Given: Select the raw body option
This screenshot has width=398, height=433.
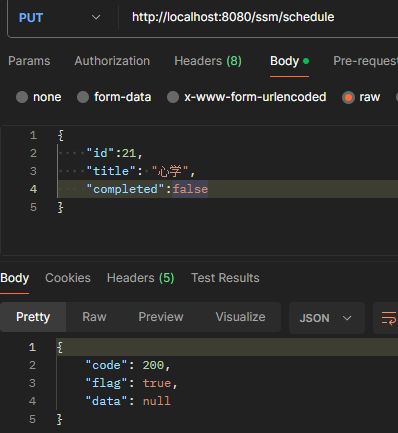Looking at the screenshot, I should [x=361, y=97].
